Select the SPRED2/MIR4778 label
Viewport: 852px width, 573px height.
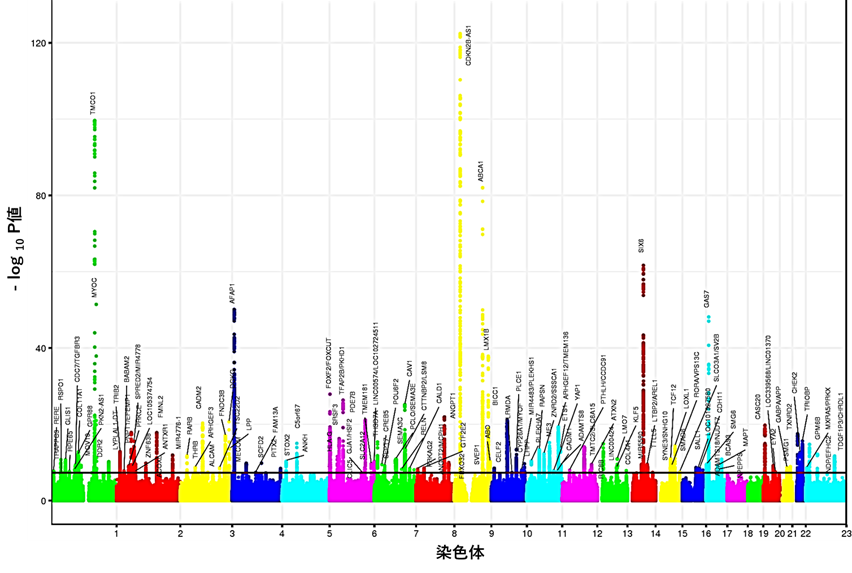[138, 370]
